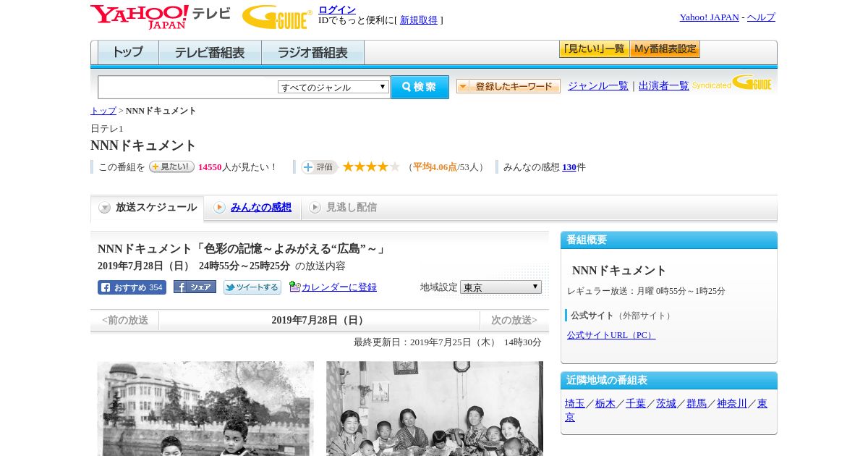868x456 pixels.
Task: Select the 見逃し配信 tab
Action: 343,208
